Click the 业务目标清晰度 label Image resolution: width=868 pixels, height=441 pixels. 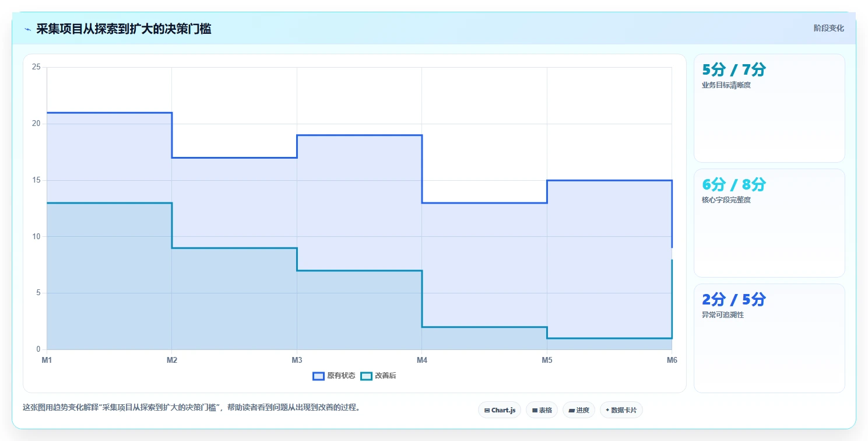[x=726, y=85]
